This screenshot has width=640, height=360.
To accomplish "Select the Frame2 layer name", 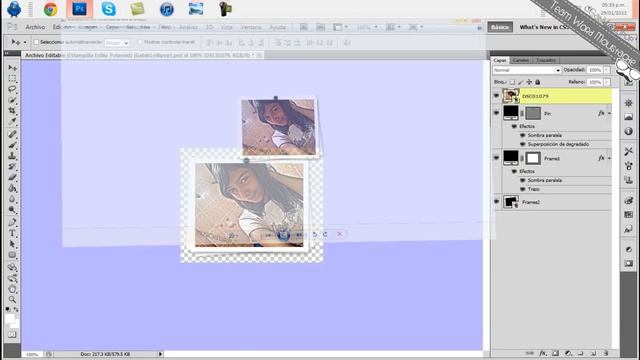I will 531,202.
